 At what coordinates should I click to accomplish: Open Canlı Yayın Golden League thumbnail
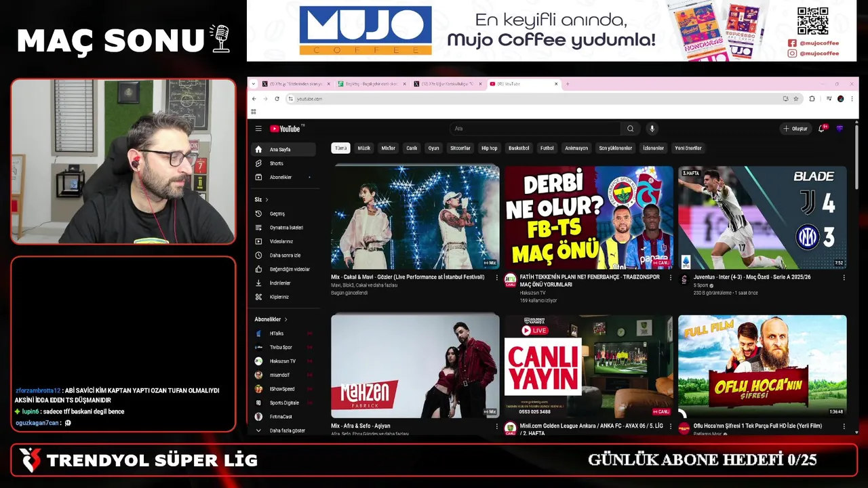click(x=589, y=366)
